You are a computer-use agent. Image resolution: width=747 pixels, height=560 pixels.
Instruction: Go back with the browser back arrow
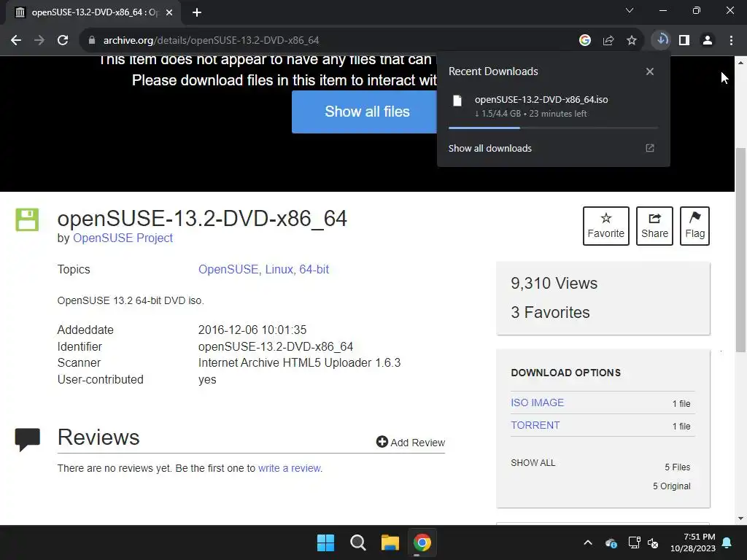pos(16,41)
